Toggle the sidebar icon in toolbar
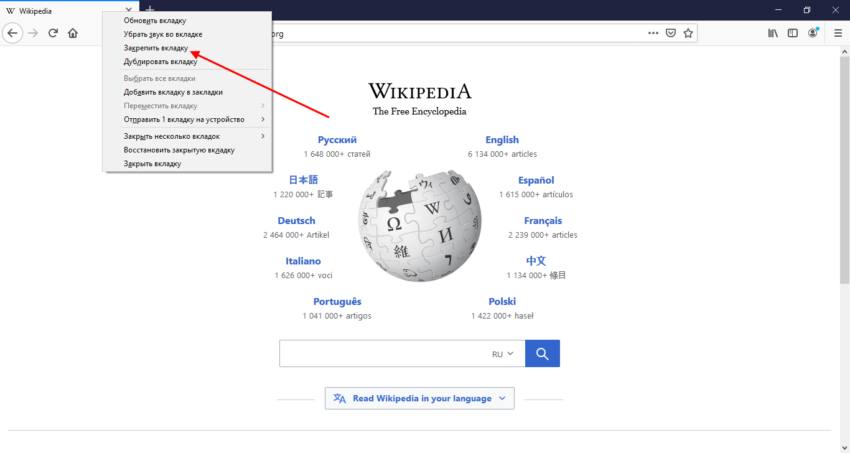 click(x=793, y=33)
